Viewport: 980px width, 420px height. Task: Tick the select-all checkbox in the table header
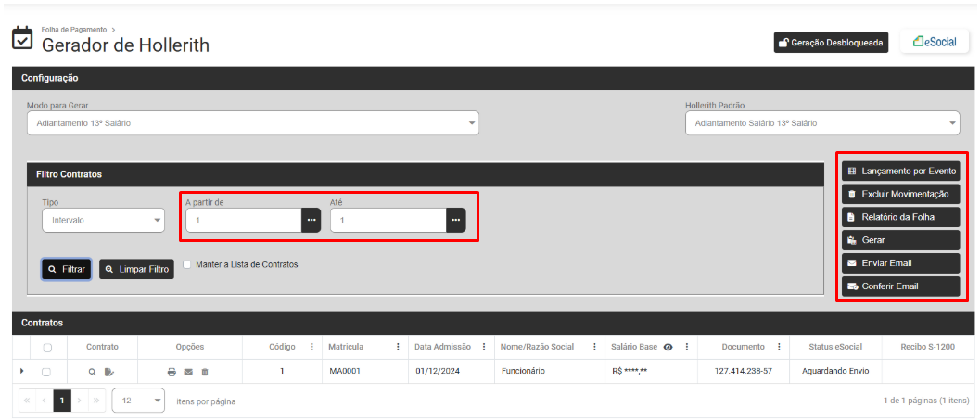point(47,348)
